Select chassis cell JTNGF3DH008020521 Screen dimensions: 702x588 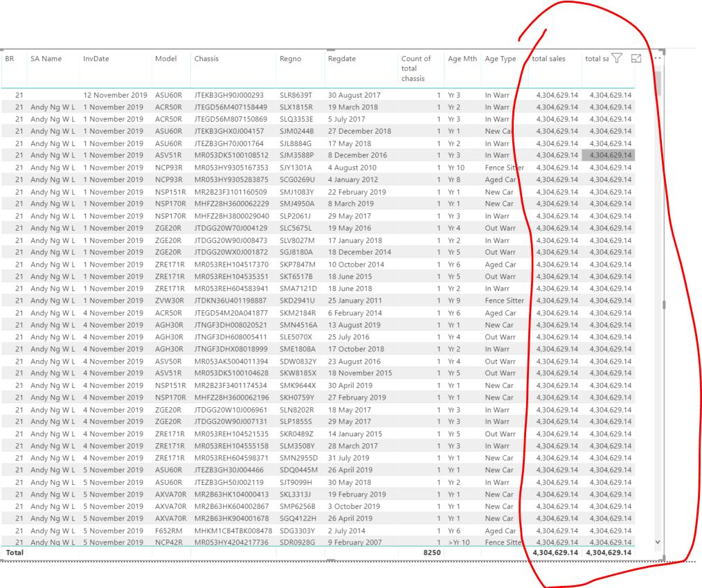click(x=231, y=325)
